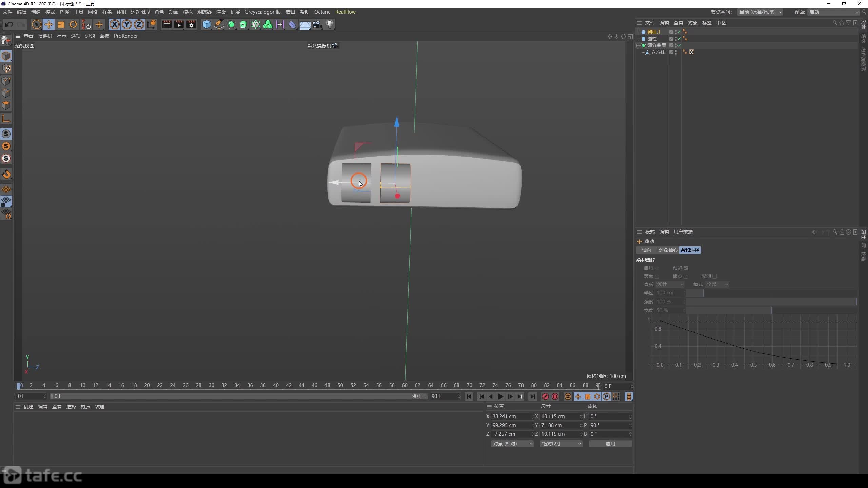Toggle the Y axis lock
The width and height of the screenshot is (868, 488).
pyautogui.click(x=127, y=24)
